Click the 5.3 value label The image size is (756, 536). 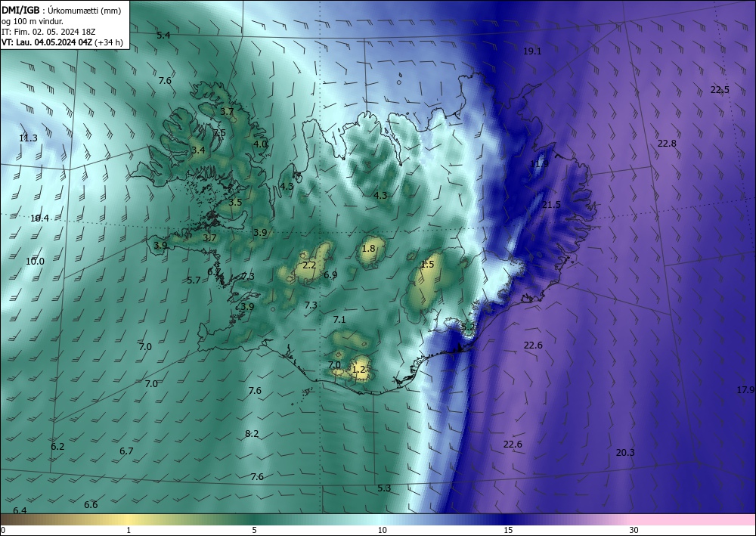(384, 488)
